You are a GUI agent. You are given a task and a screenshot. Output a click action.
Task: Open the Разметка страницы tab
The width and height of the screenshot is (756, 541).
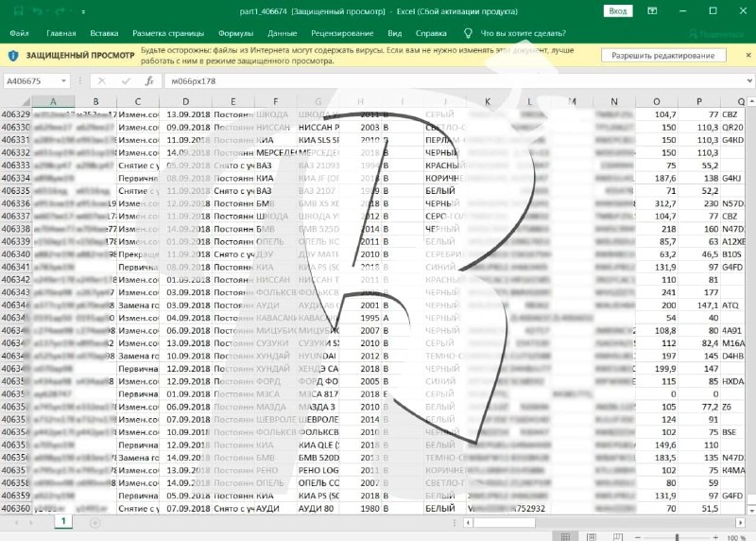pos(168,33)
